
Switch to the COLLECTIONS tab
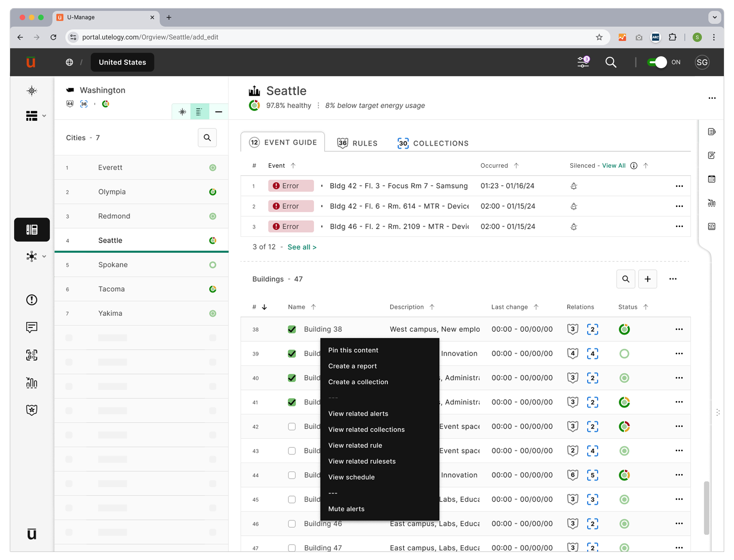pos(433,143)
